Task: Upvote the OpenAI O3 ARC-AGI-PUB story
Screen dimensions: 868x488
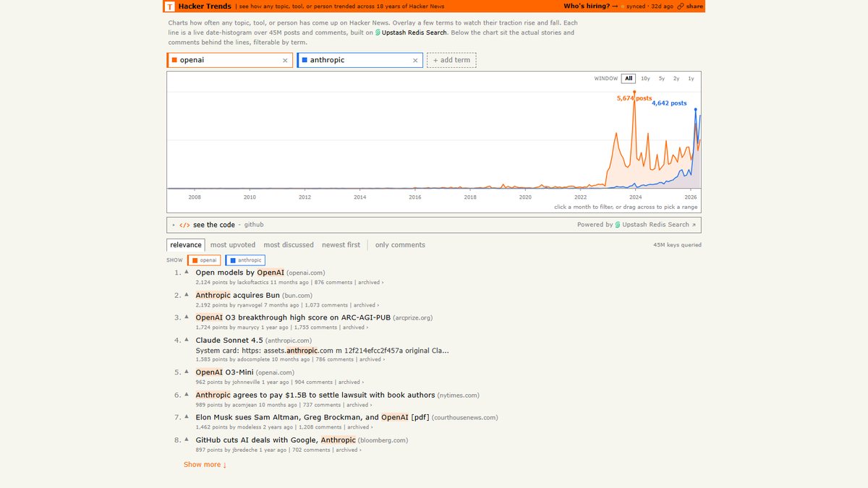Action: 187,317
